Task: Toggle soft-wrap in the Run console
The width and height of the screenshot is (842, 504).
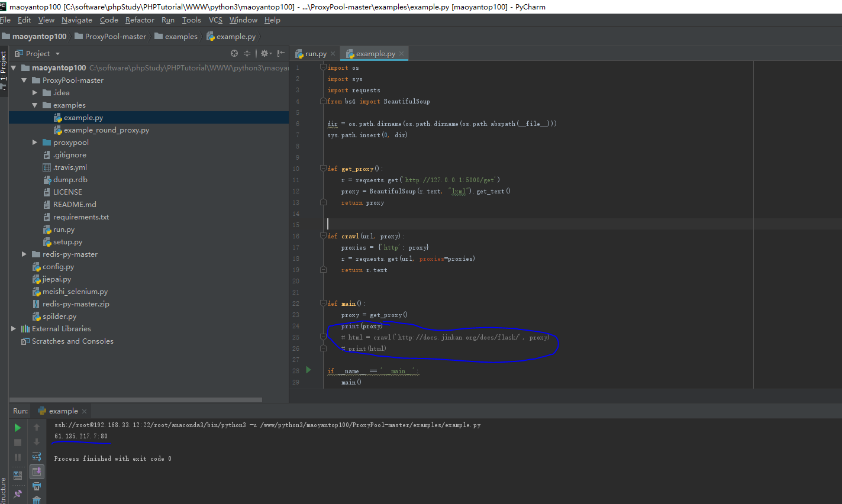Action: coord(37,457)
